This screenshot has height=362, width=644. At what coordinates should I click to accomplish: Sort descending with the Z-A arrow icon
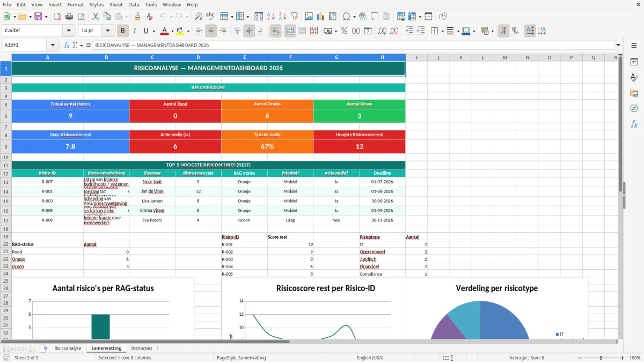pyautogui.click(x=283, y=17)
